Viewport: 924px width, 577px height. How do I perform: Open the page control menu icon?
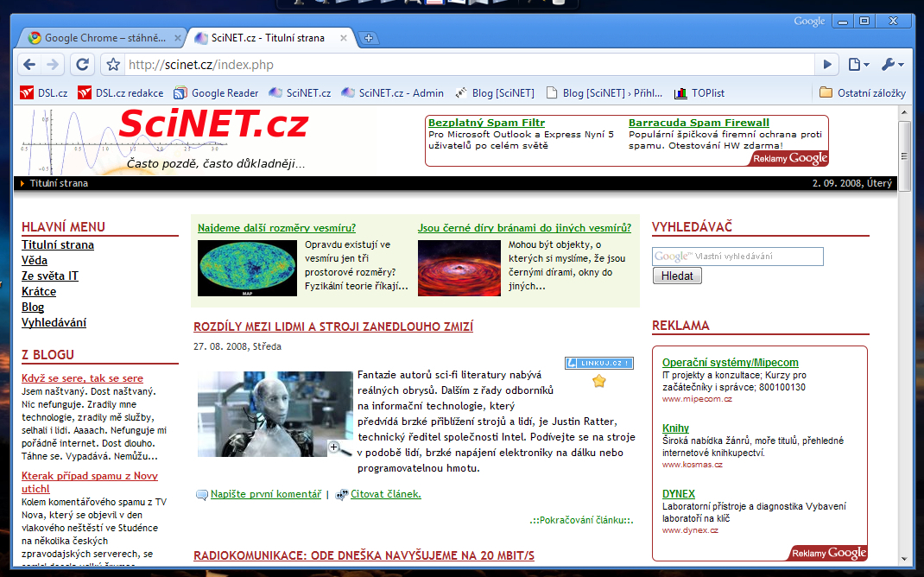(x=858, y=64)
